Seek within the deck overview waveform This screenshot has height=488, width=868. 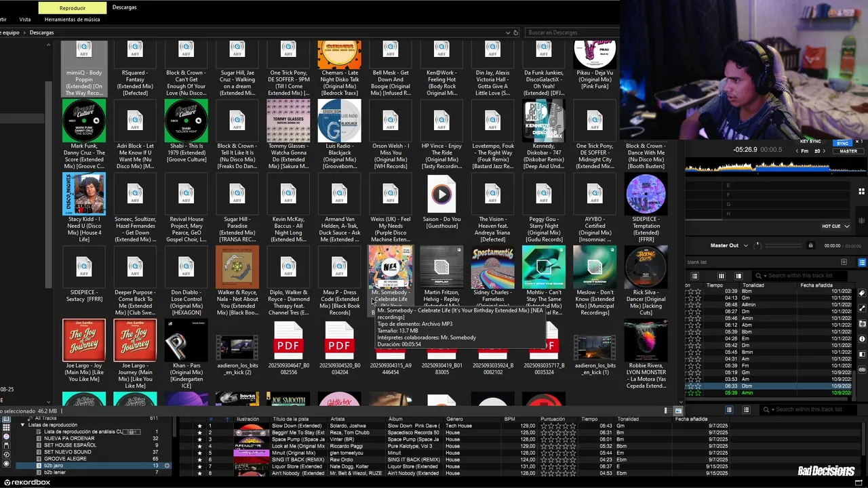point(776,167)
